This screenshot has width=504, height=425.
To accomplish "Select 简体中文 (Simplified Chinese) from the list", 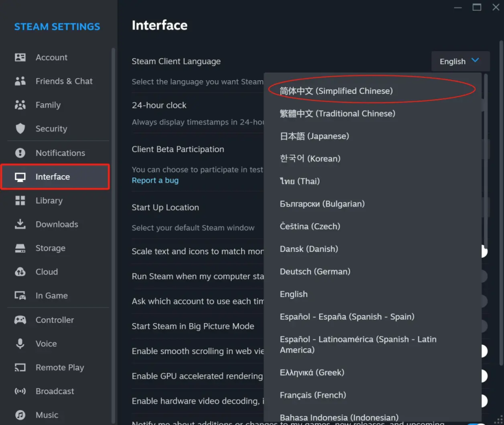I will [336, 91].
